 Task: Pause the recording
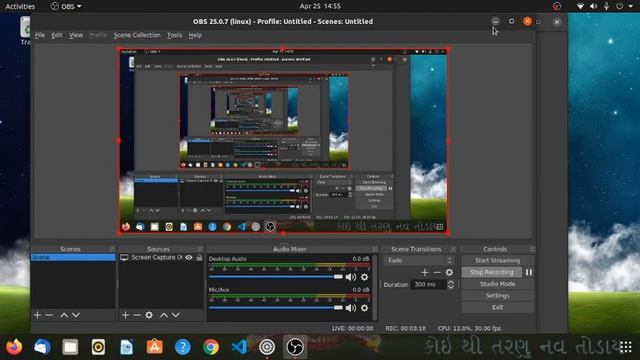click(529, 272)
